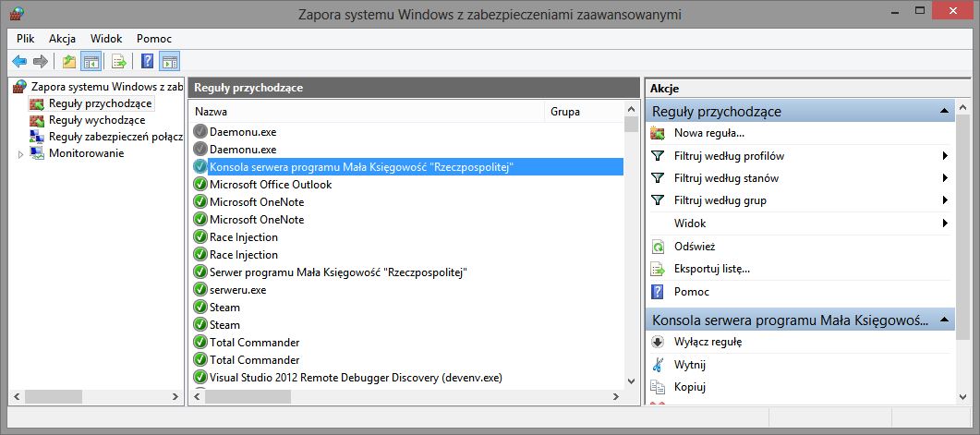
Task: Click the Wytnij scissors icon
Action: pos(658,365)
